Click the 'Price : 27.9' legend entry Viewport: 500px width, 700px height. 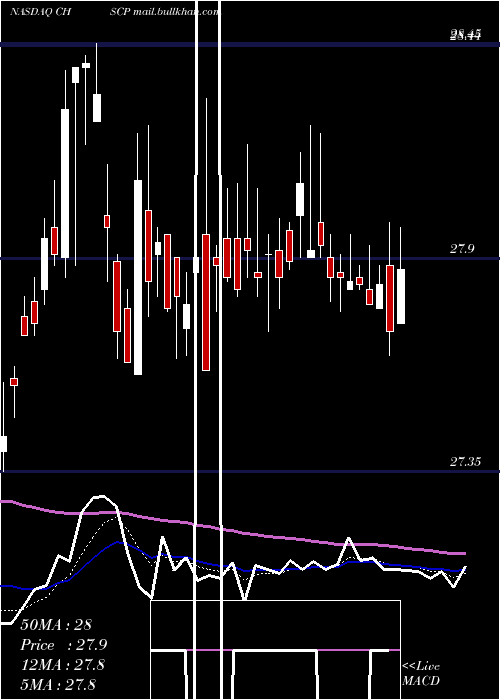click(64, 645)
